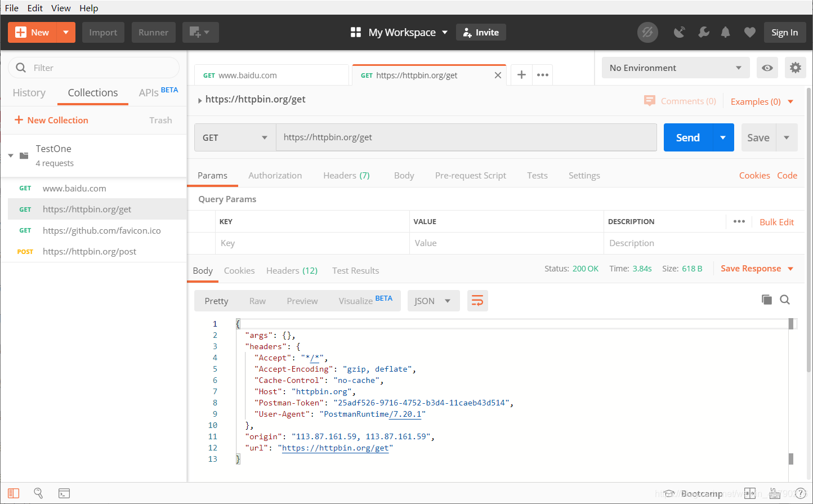Close the httpbin.org/get request tab
813x504 pixels.
tap(498, 75)
